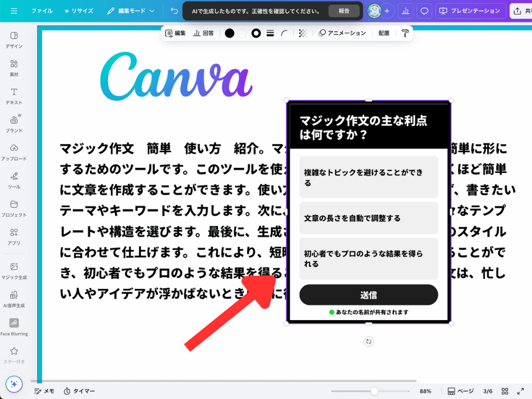Open the リサイズ option
The width and height of the screenshot is (532, 399).
[x=79, y=11]
